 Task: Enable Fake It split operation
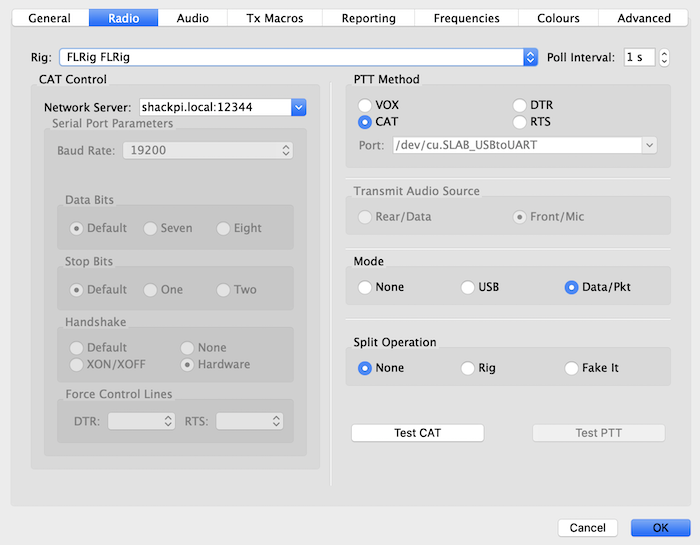572,368
